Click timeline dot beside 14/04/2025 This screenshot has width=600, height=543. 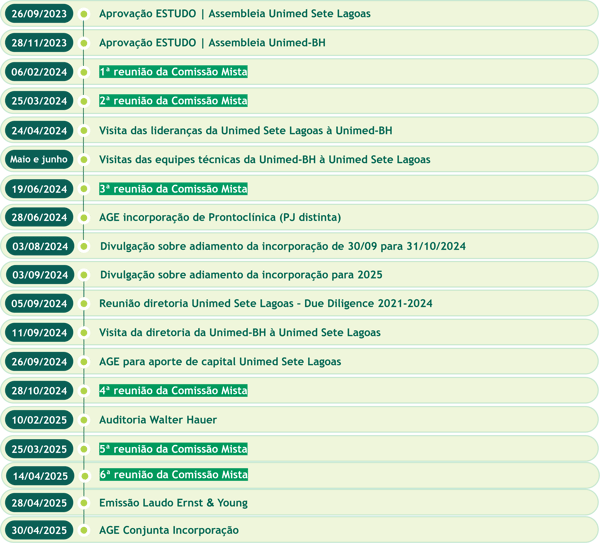point(85,476)
